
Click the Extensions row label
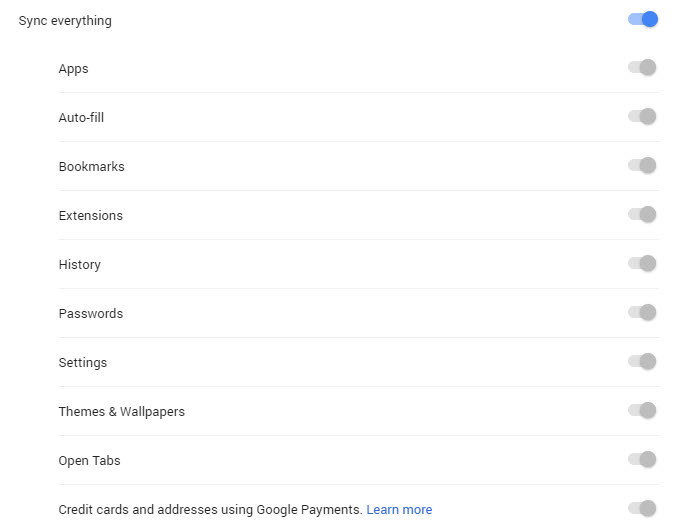(90, 216)
